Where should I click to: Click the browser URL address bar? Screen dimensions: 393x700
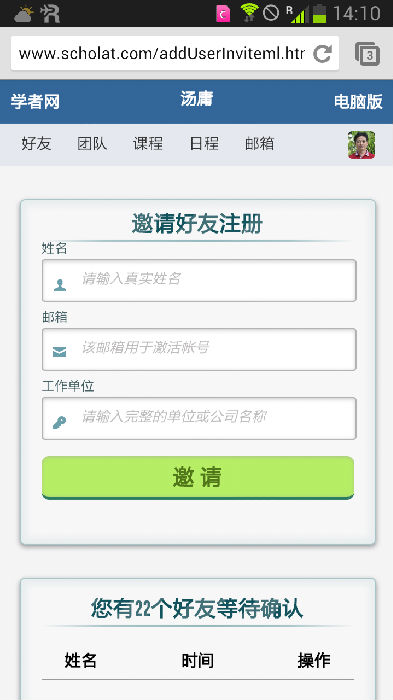coord(162,54)
